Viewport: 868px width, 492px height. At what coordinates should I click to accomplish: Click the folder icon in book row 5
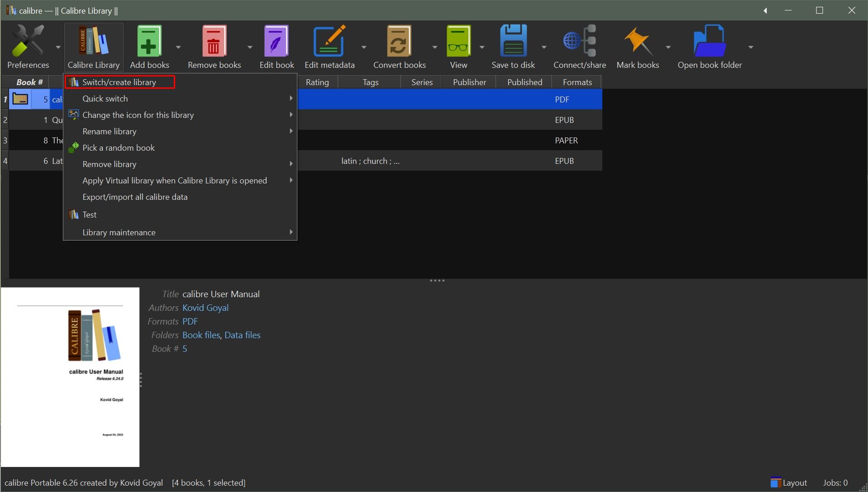pos(20,99)
